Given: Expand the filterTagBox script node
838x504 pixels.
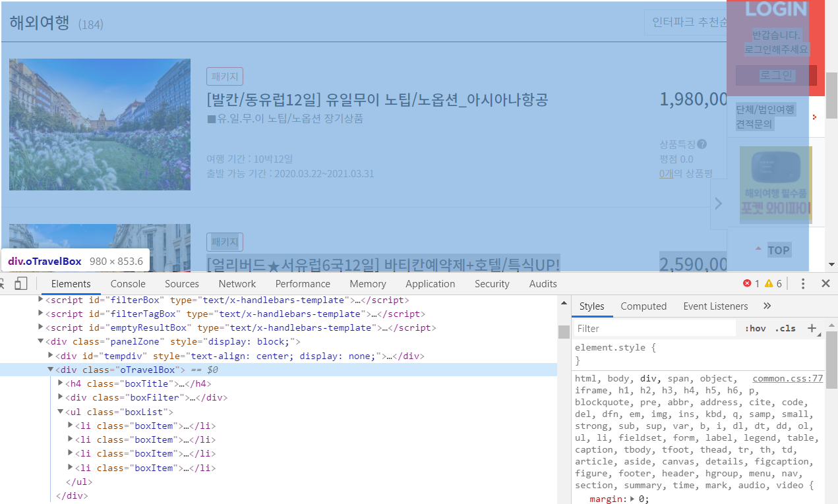Looking at the screenshot, I should click(x=41, y=314).
